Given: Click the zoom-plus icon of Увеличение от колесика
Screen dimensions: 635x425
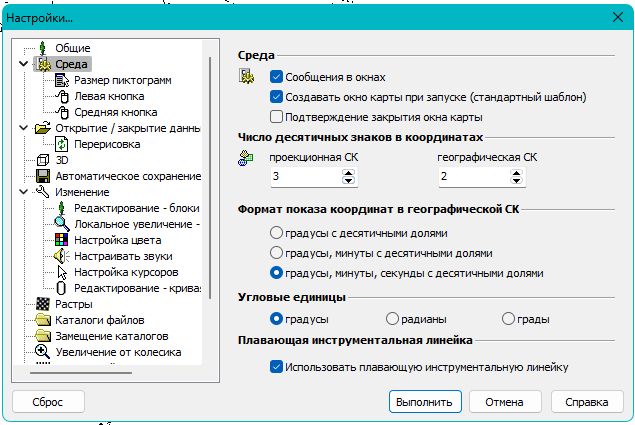Looking at the screenshot, I should pyautogui.click(x=43, y=352).
